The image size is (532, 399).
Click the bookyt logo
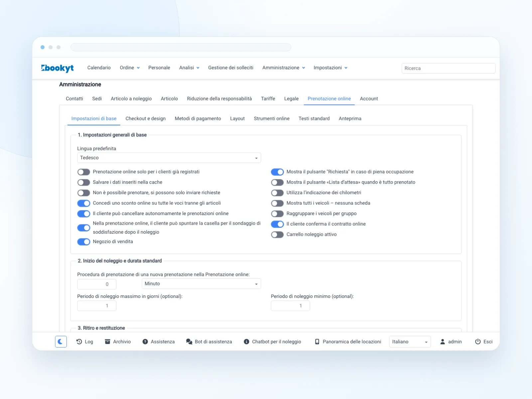click(57, 68)
